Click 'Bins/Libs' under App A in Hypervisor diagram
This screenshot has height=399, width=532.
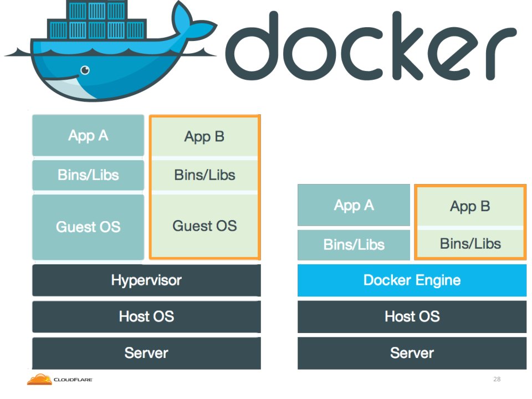coord(88,175)
